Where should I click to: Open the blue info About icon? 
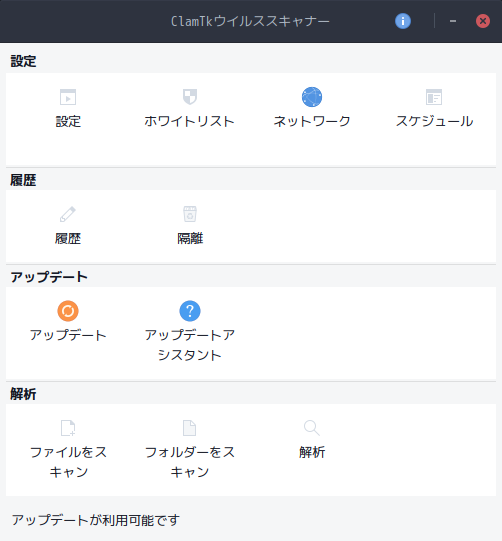pos(403,21)
